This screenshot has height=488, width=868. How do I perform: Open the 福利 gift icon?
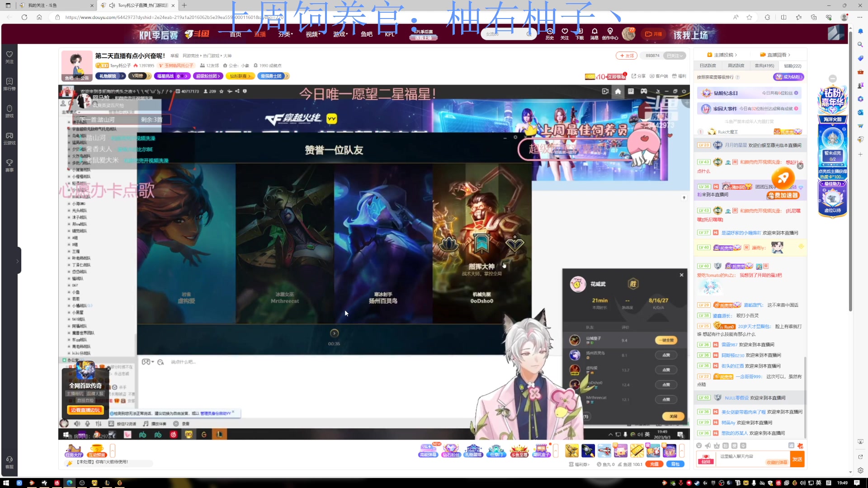[679, 76]
